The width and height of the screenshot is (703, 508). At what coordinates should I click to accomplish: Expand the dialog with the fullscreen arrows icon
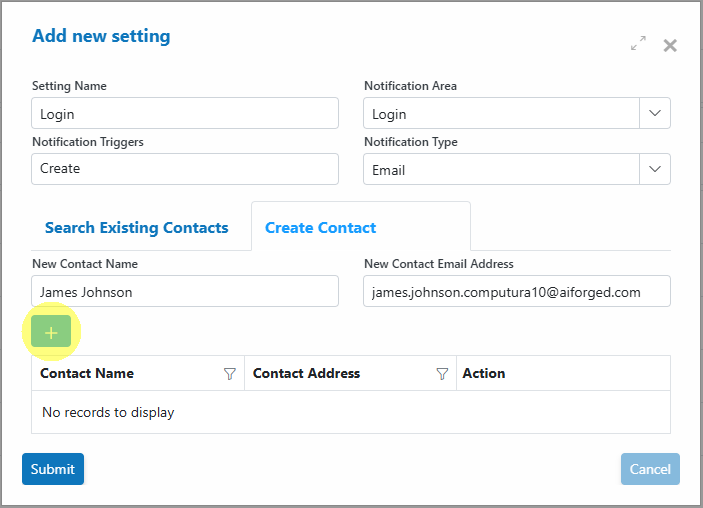coord(638,43)
